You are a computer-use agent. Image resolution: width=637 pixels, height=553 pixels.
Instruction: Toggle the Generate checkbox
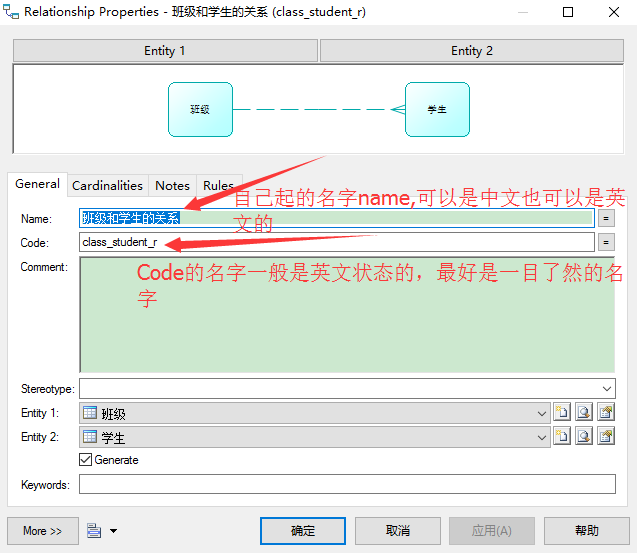(x=86, y=460)
